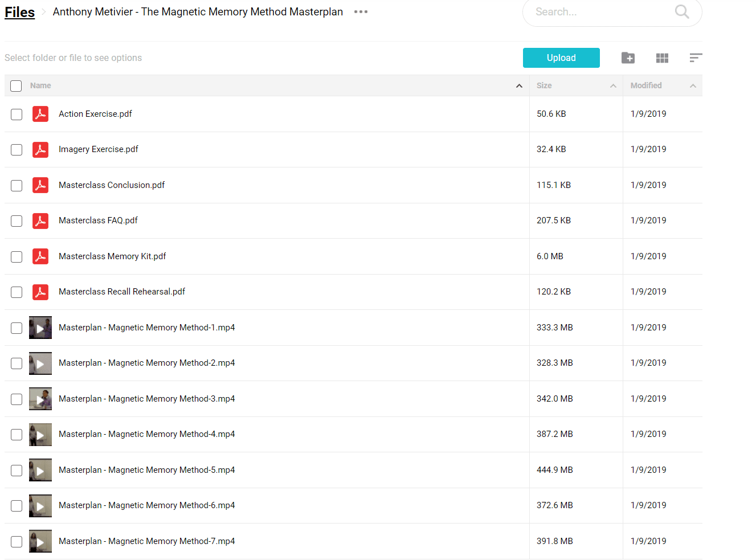Open the Masterclass FAQ.pdf file name
This screenshot has height=560, width=756.
(98, 220)
